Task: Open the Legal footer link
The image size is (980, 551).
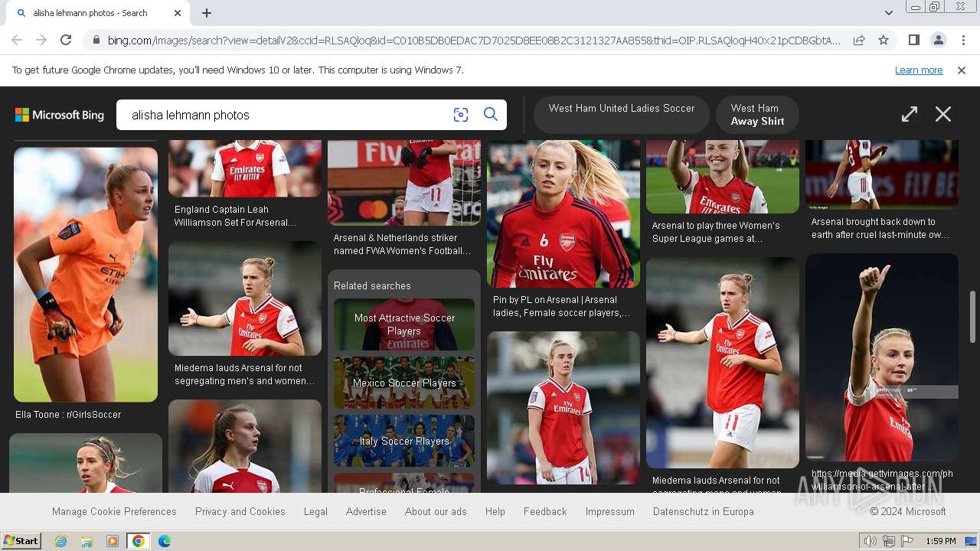Action: click(x=315, y=511)
